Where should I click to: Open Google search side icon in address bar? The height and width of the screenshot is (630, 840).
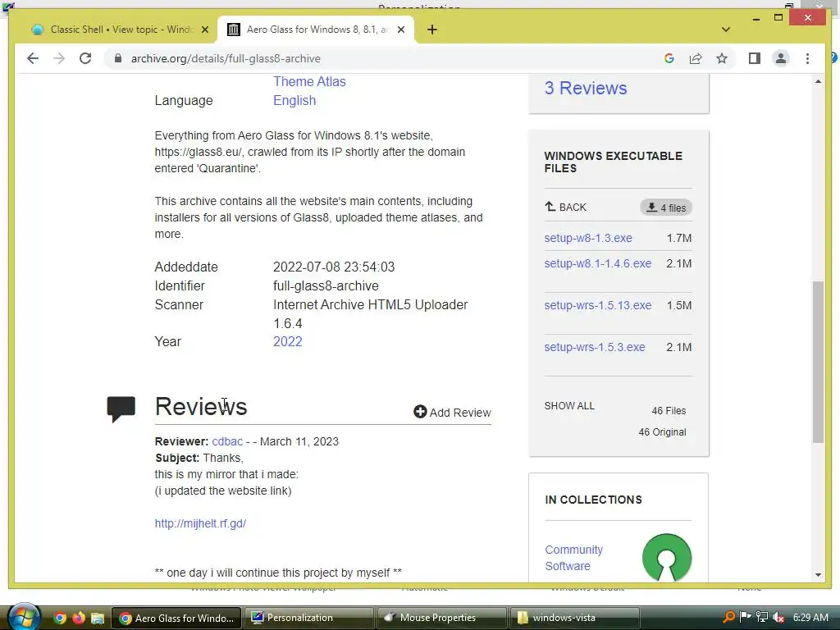click(669, 58)
